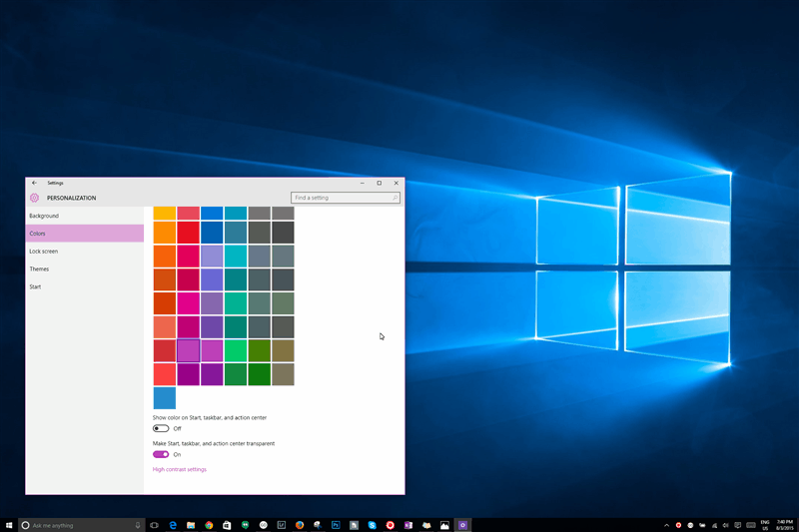Screen dimensions: 799x532
Task: Click the OneDrive cloud tray icon
Action: pos(702,525)
